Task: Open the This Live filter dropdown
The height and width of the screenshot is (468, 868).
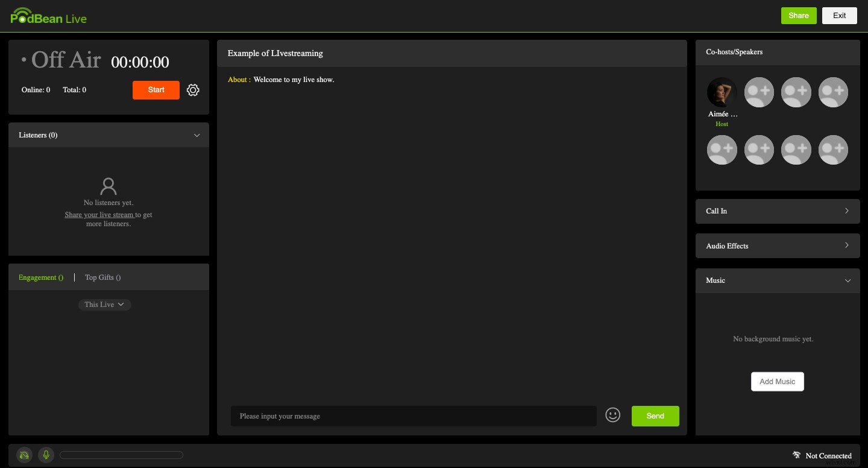Action: (x=105, y=305)
